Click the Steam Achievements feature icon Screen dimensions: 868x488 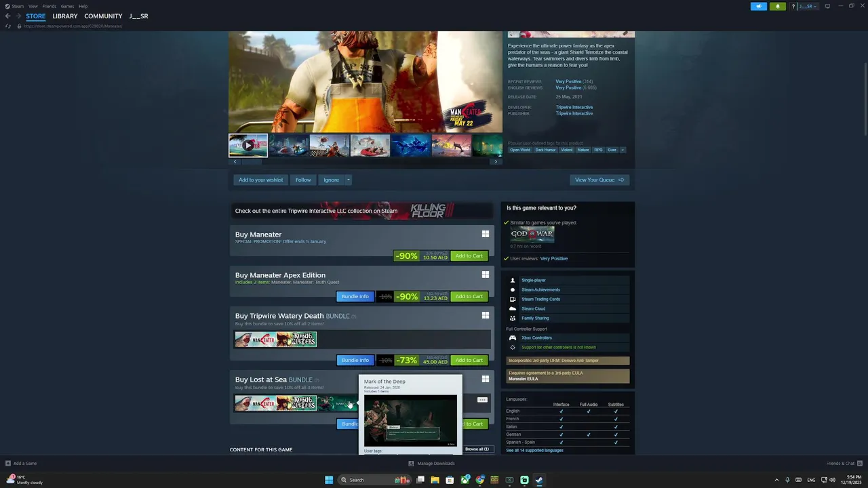(513, 289)
